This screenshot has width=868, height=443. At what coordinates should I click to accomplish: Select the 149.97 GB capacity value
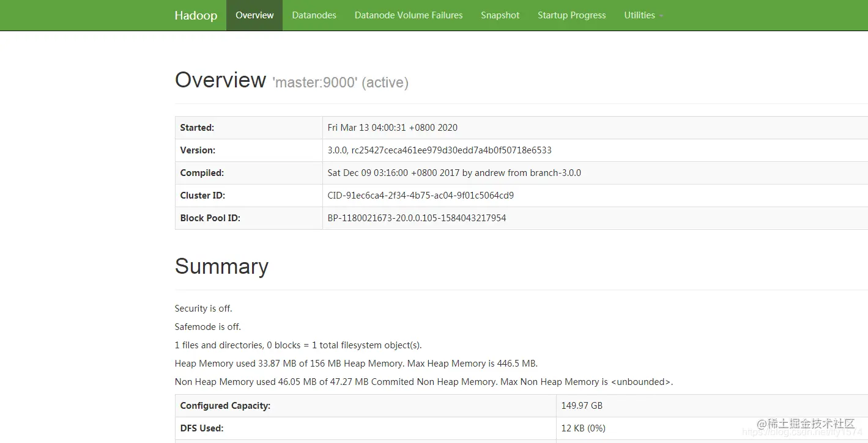[582, 406]
